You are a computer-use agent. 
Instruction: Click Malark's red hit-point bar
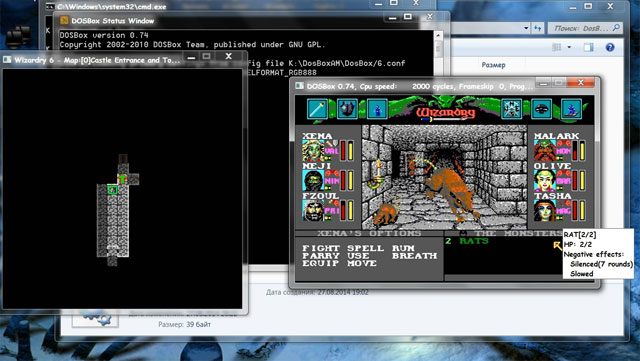(575, 150)
